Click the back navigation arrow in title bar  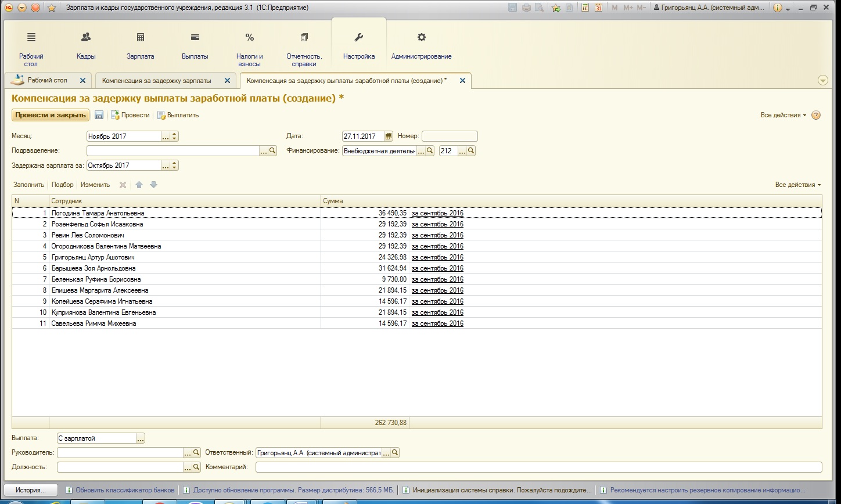click(x=22, y=8)
